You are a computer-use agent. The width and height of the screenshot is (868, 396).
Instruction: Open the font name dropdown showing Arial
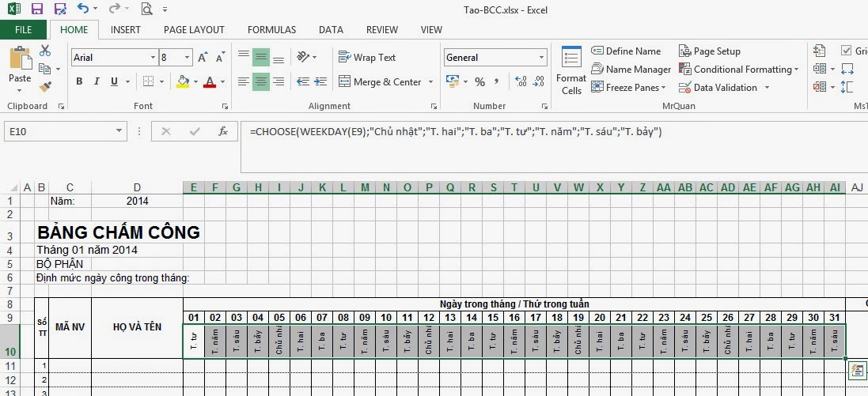point(153,58)
